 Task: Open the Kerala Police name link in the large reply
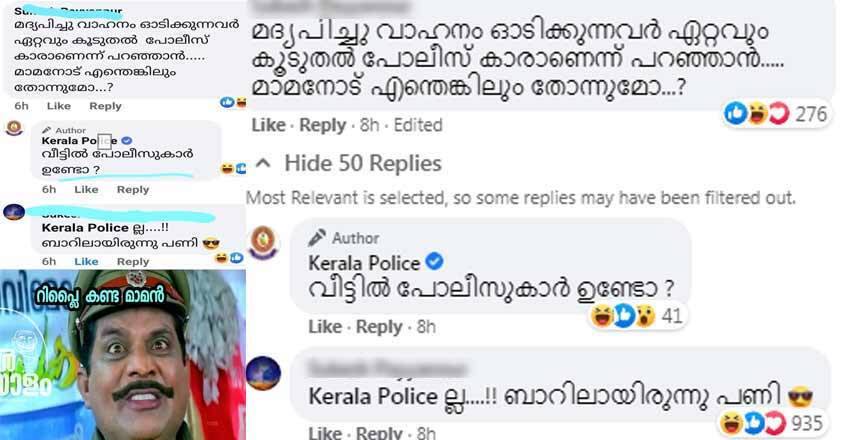[364, 263]
